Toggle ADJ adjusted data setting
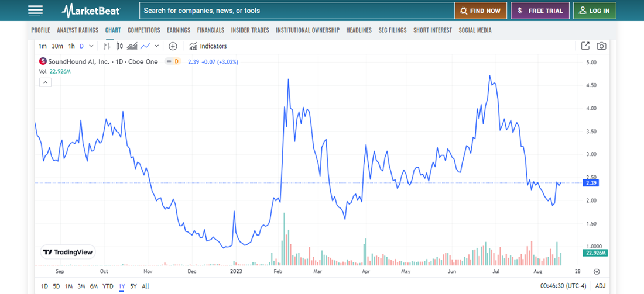The height and width of the screenshot is (294, 644). [600, 286]
